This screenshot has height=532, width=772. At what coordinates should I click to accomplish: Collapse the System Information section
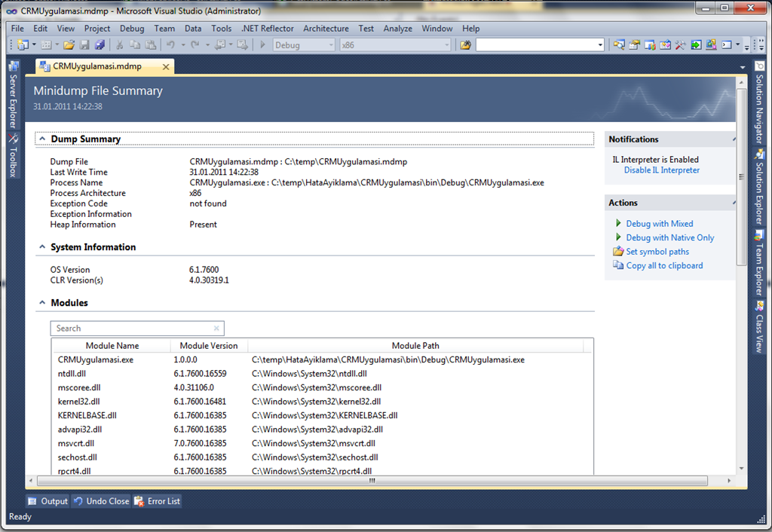pyautogui.click(x=42, y=247)
